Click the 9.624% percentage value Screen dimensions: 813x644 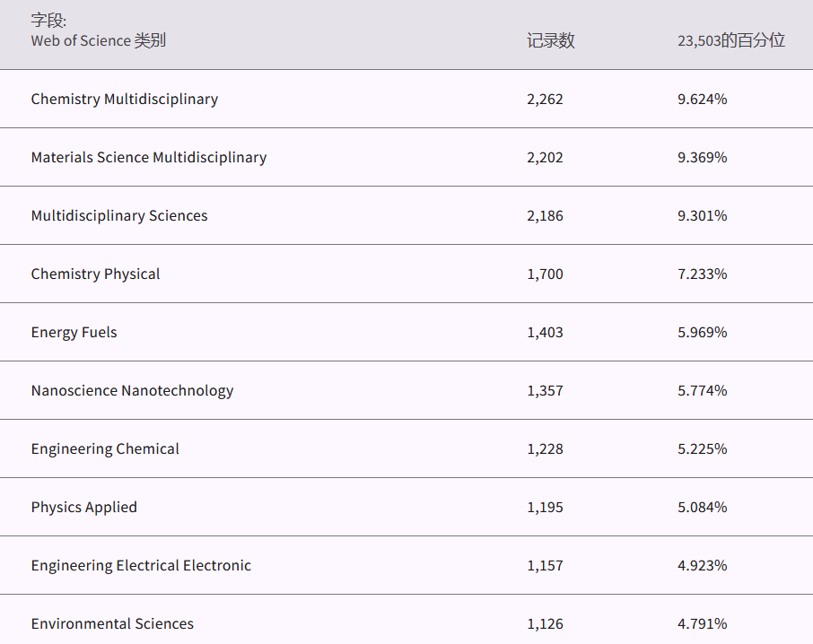coord(702,99)
